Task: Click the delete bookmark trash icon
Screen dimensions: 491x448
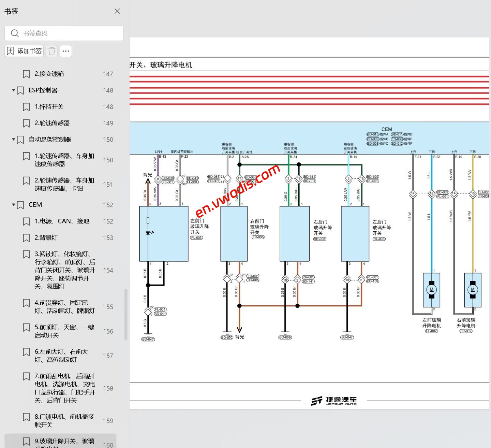Action: [x=51, y=51]
